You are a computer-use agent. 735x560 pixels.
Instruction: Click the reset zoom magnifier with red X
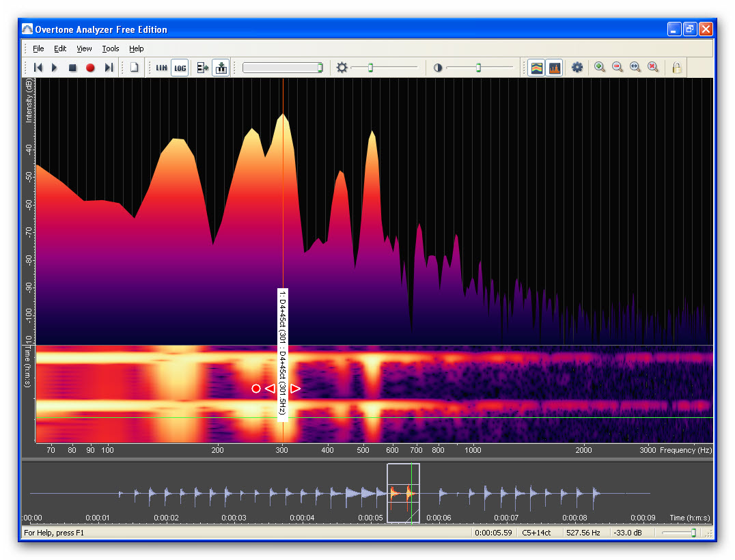pyautogui.click(x=653, y=67)
